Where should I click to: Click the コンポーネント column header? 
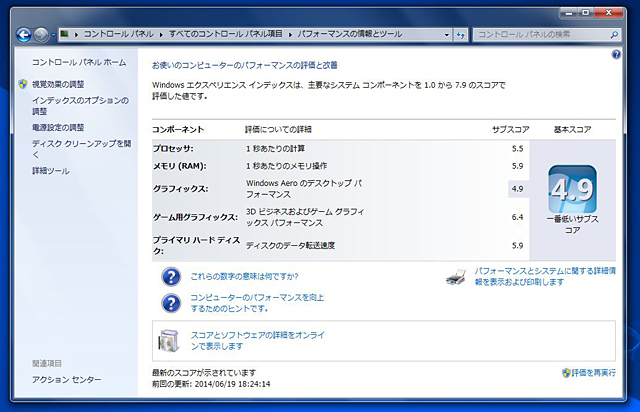(x=178, y=129)
